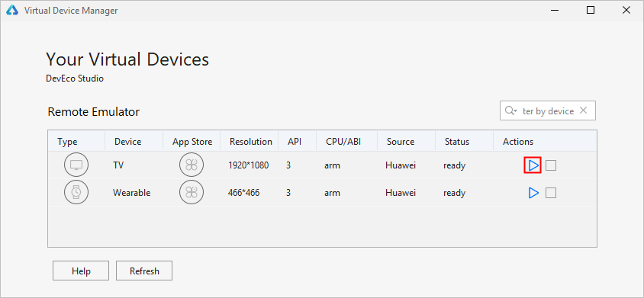Start the Wearable emulator with play icon
The image size is (644, 298).
click(x=533, y=193)
